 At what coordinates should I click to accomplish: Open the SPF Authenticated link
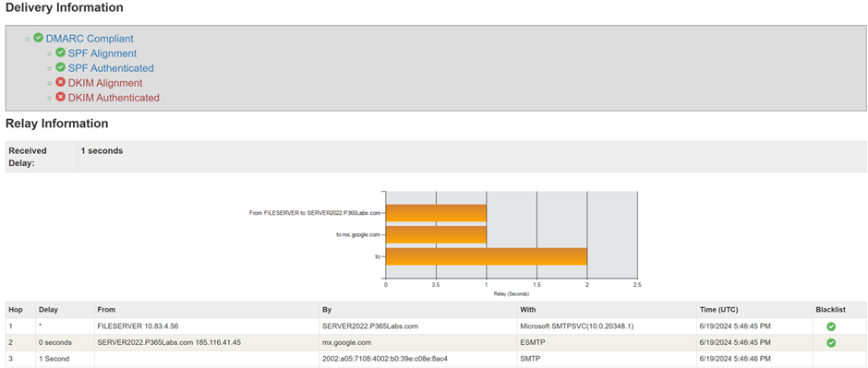111,68
